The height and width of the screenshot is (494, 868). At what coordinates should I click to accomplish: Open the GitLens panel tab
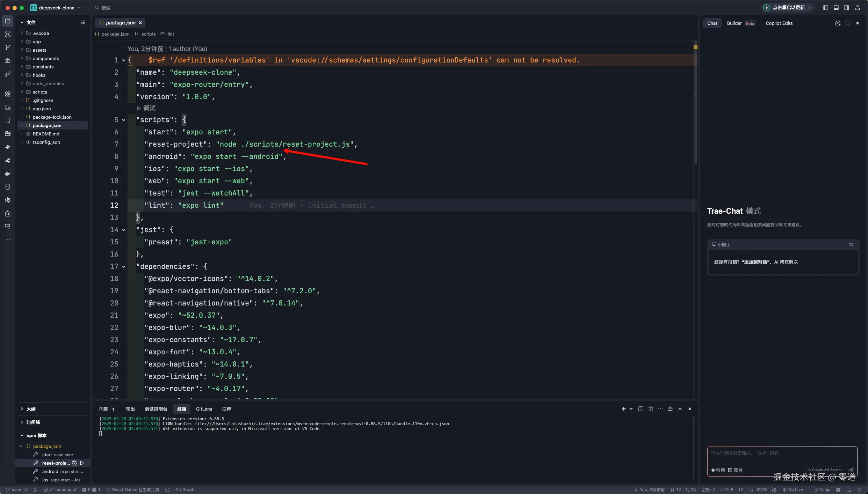point(204,409)
